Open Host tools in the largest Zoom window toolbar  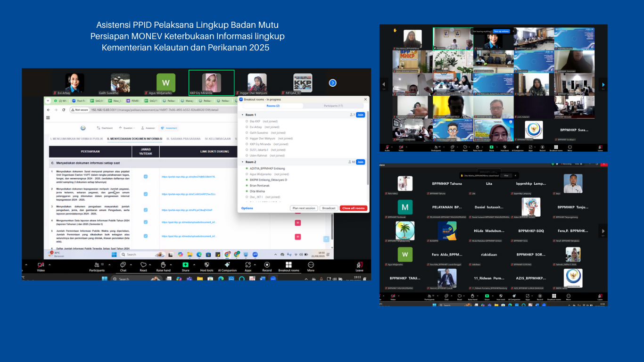(206, 265)
